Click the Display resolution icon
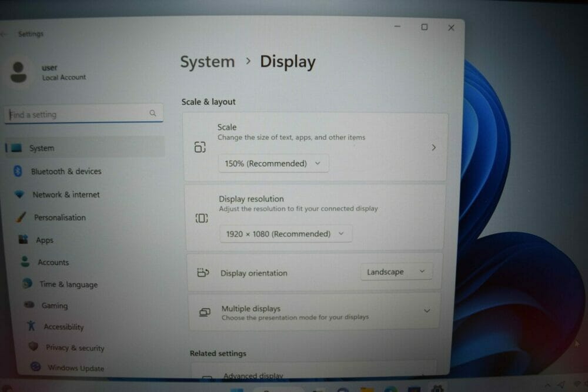 pos(201,217)
